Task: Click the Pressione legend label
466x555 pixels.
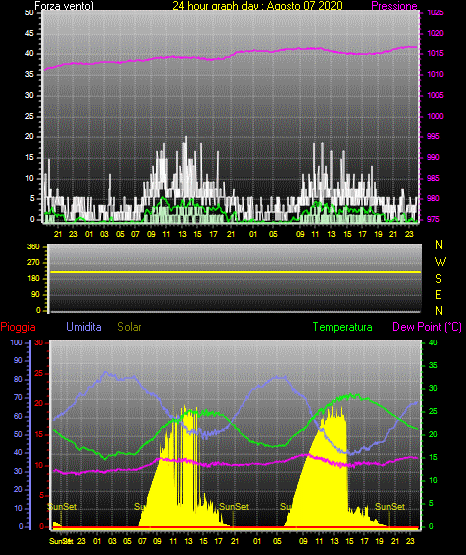Action: point(394,6)
